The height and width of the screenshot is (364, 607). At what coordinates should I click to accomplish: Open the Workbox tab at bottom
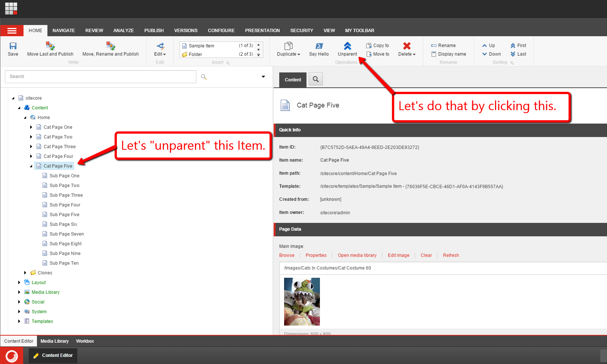(x=85, y=341)
